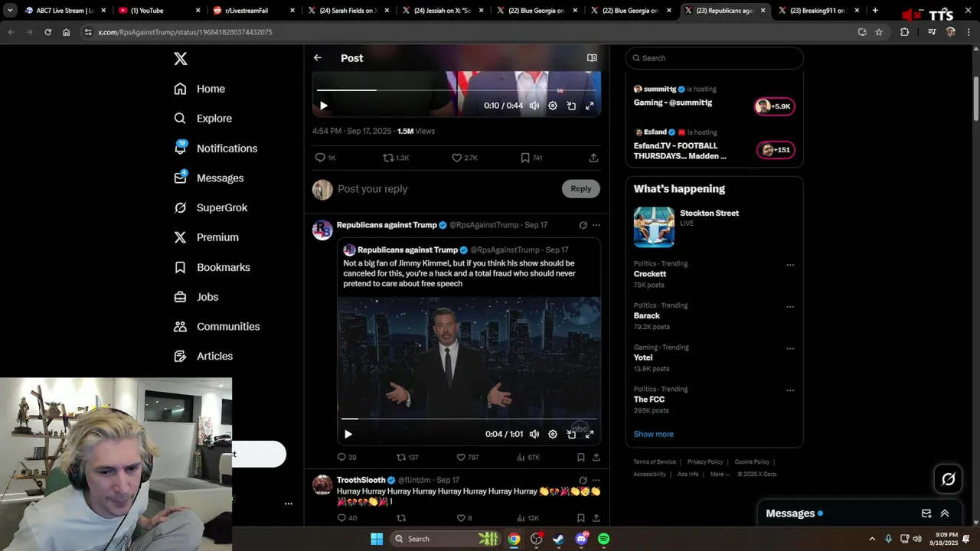Open Stockton Street live thumbnail
Screen dimensions: 980x551
coord(654,227)
